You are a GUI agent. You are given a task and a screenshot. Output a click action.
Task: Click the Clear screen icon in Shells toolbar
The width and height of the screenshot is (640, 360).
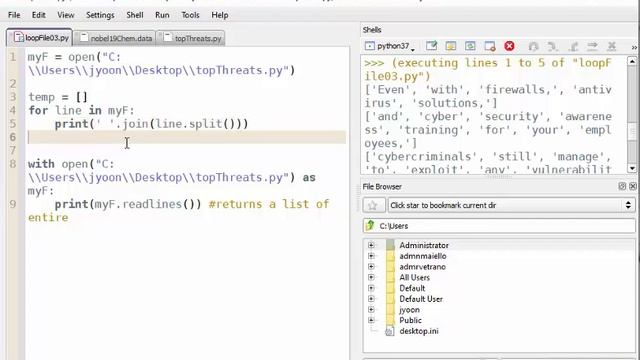coord(431,46)
